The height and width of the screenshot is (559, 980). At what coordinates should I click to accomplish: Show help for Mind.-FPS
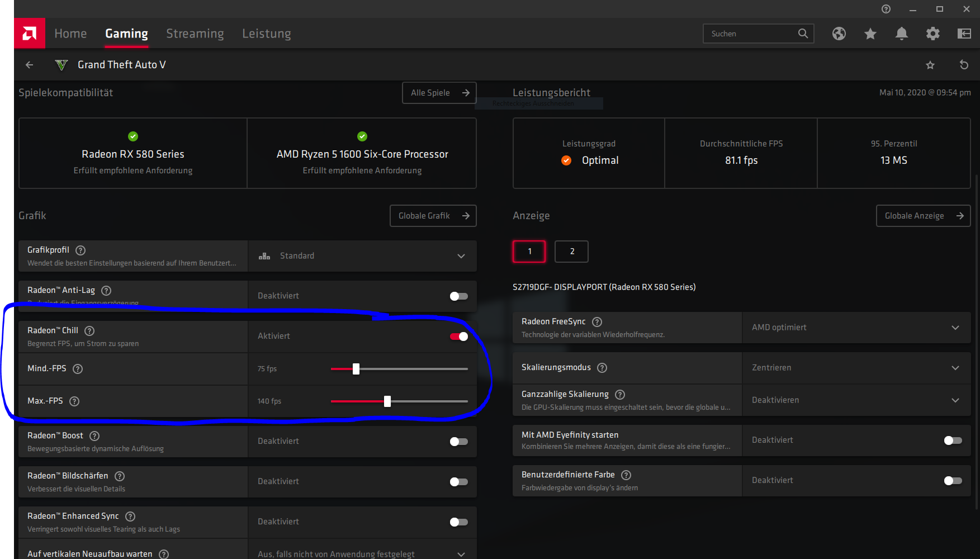pos(78,369)
